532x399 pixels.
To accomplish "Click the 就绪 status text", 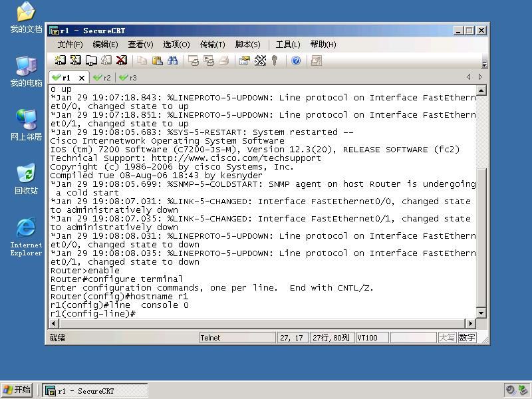I will pos(57,338).
